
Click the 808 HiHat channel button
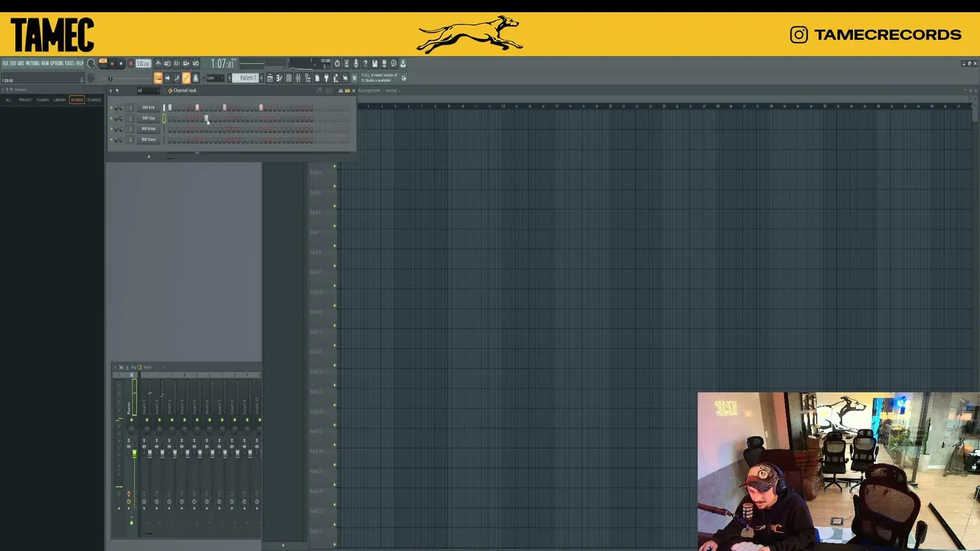point(149,129)
